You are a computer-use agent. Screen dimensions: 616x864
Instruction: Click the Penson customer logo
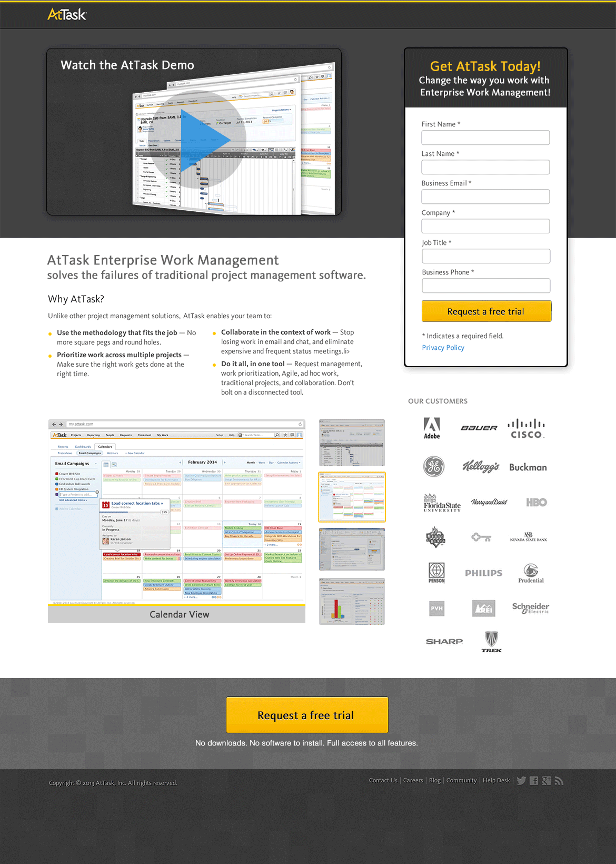coord(436,573)
